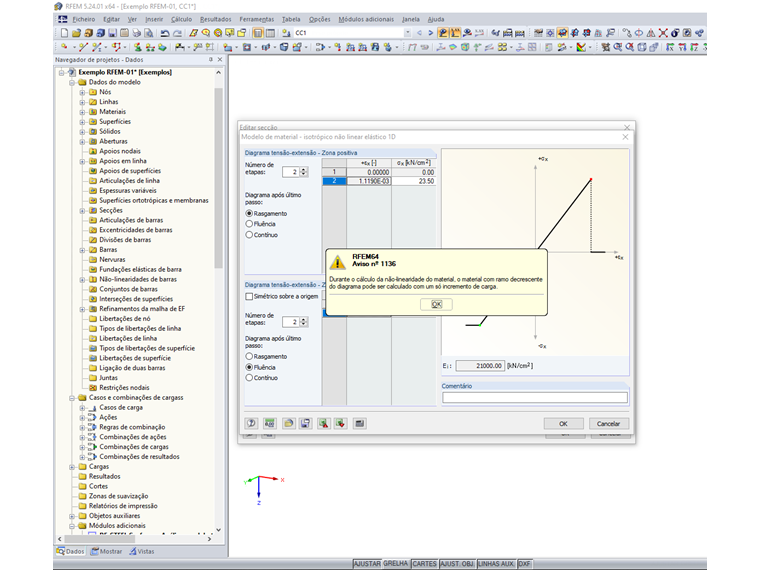Expand the Secções tree node
The height and width of the screenshot is (570, 760).
point(82,211)
